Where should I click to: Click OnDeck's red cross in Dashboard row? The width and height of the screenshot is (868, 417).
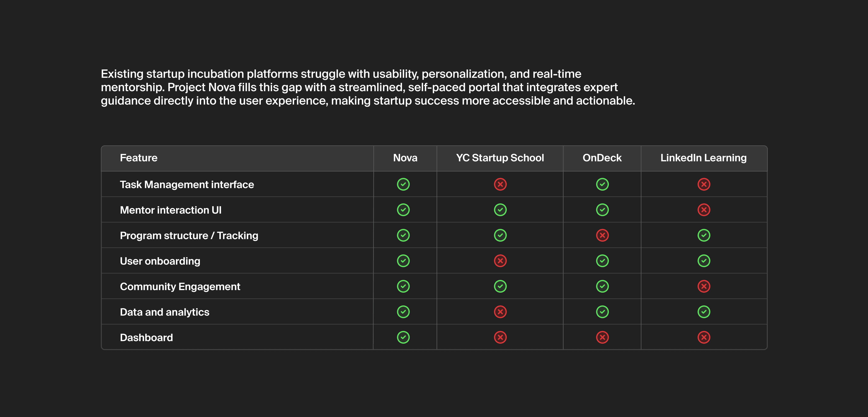click(602, 337)
